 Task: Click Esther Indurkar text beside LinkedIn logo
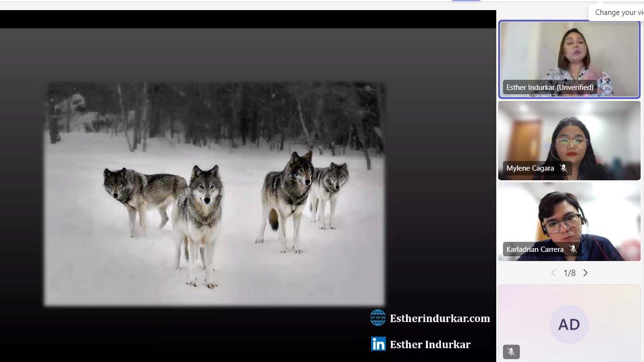430,344
